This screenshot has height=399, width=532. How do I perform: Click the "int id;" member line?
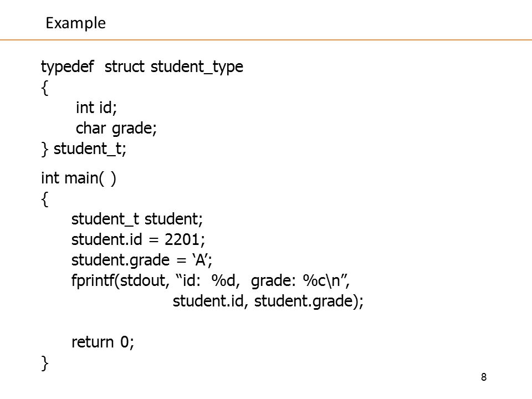96,108
